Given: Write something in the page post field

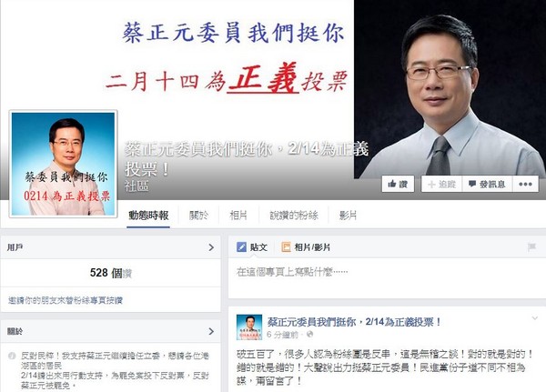Looking at the screenshot, I should pos(387,277).
